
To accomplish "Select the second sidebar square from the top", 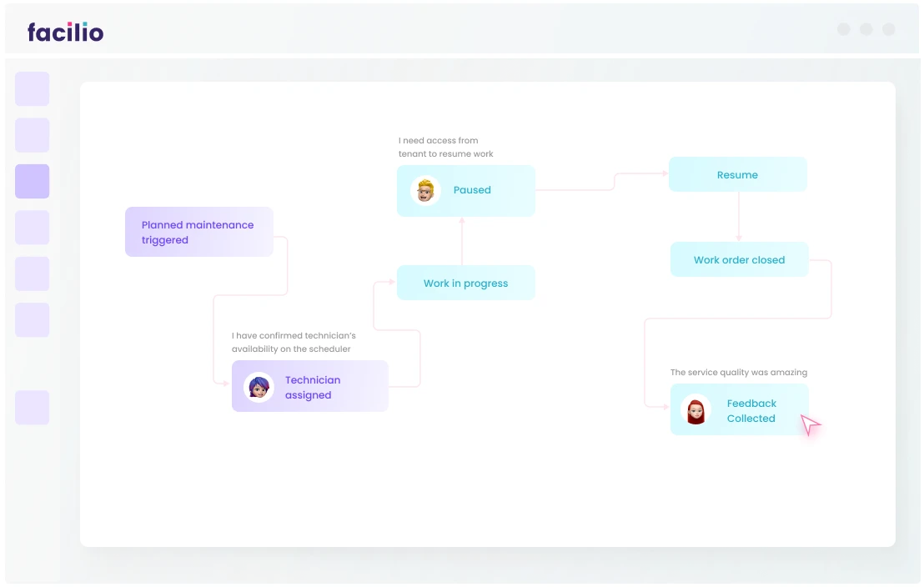I will tap(32, 135).
